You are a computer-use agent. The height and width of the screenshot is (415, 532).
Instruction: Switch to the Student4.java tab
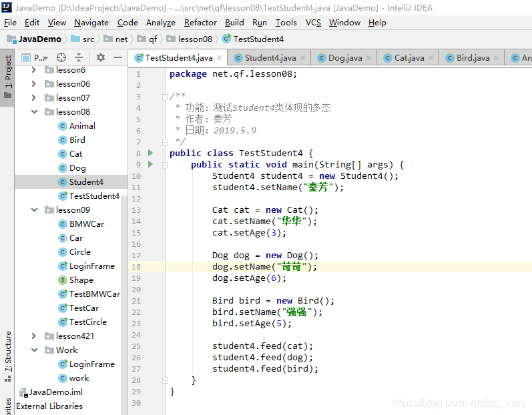tap(270, 58)
